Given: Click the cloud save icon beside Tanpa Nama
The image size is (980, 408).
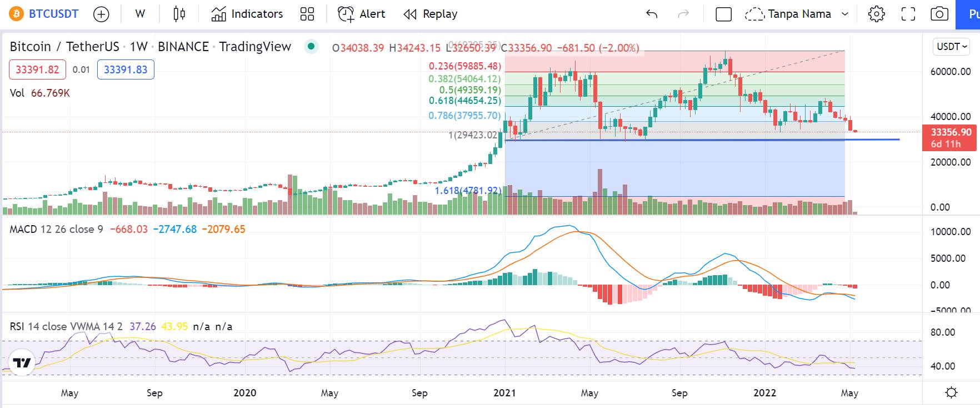Looking at the screenshot, I should pos(754,14).
